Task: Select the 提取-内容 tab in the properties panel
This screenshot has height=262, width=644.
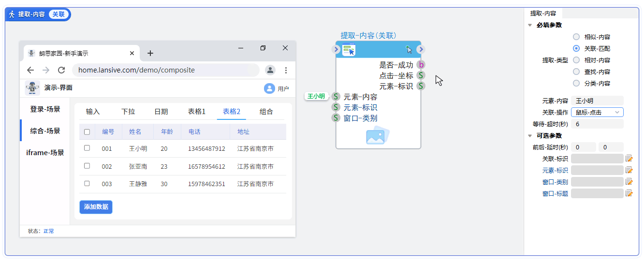Action: click(543, 14)
